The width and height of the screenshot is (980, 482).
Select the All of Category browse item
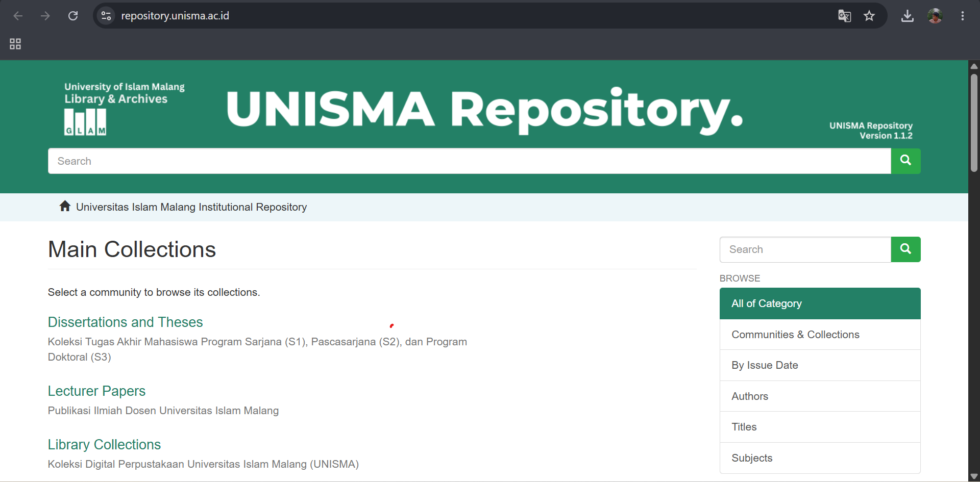click(820, 303)
